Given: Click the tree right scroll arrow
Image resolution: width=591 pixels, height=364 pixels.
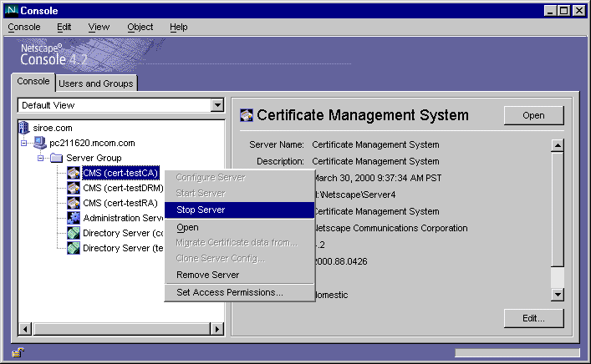Looking at the screenshot, I should coord(217,329).
